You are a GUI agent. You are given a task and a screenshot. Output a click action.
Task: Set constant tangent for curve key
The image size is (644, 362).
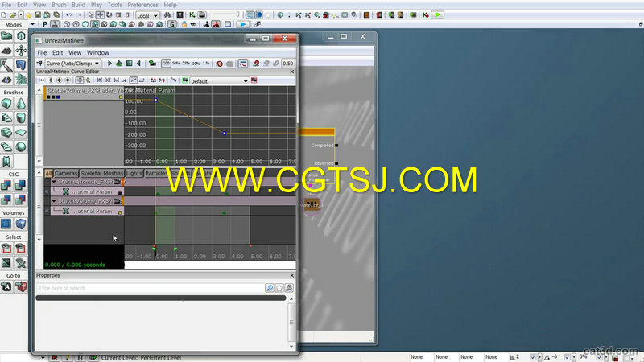click(142, 80)
